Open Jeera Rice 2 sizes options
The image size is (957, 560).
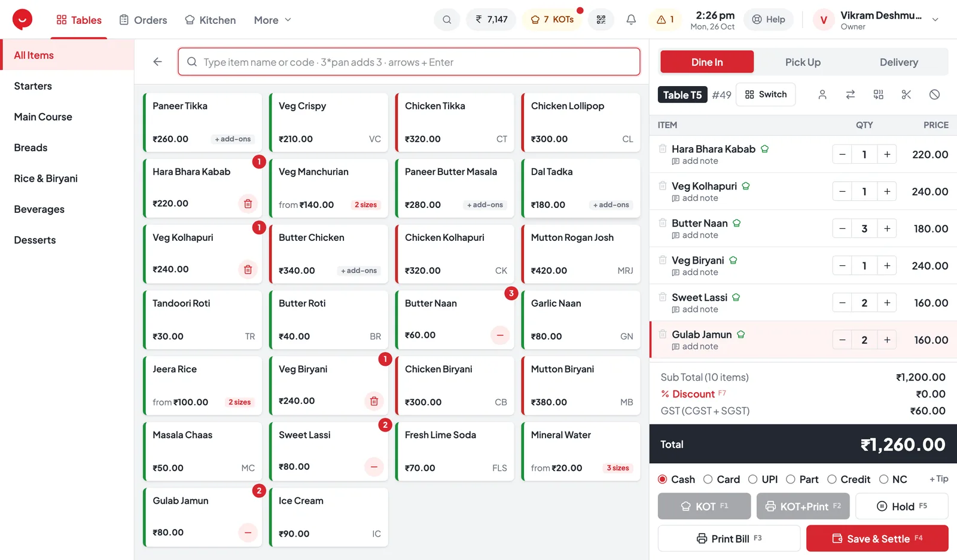239,402
